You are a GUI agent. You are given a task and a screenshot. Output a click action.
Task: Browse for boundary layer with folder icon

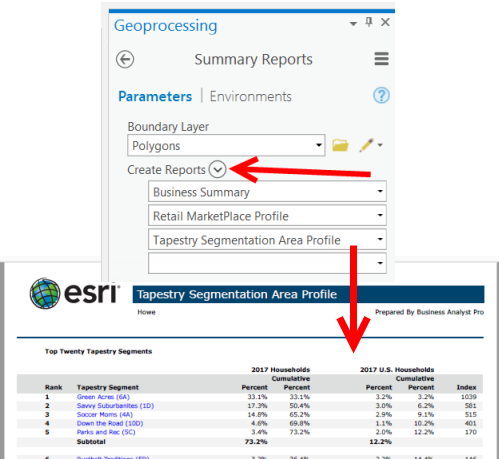click(x=340, y=145)
